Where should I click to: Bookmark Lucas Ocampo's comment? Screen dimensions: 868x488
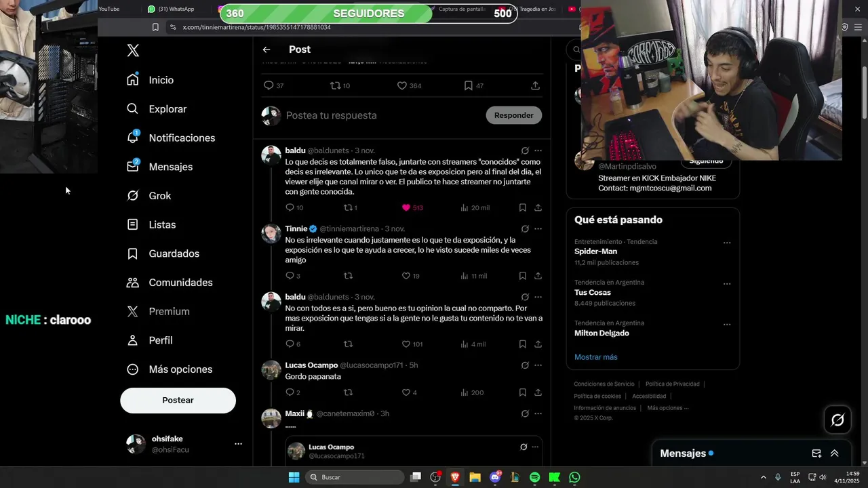coord(523,392)
